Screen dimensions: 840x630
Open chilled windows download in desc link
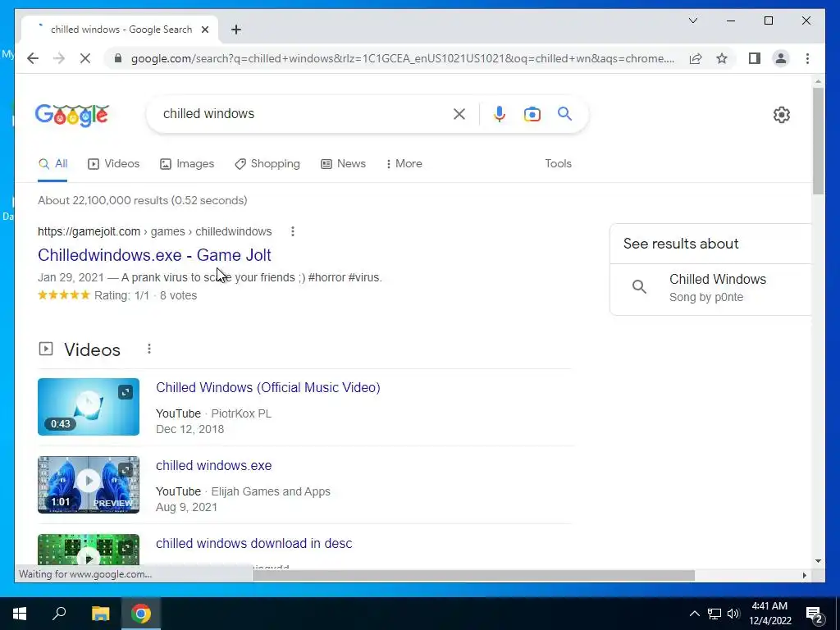(254, 543)
